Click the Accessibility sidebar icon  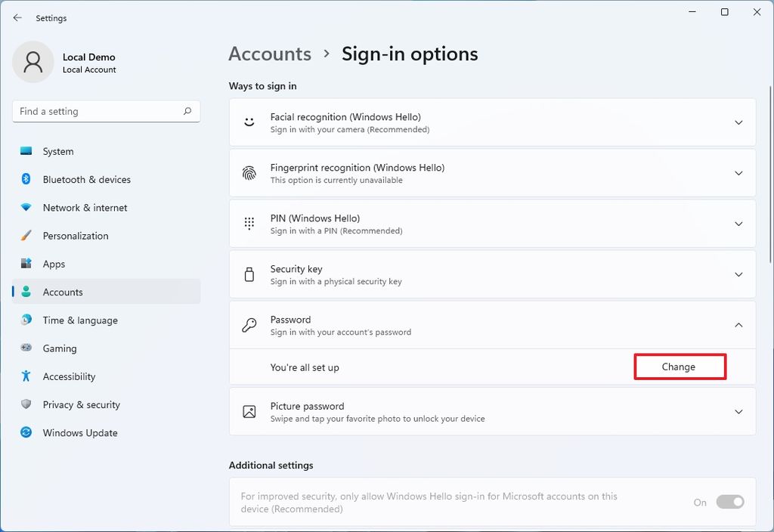[x=25, y=376]
